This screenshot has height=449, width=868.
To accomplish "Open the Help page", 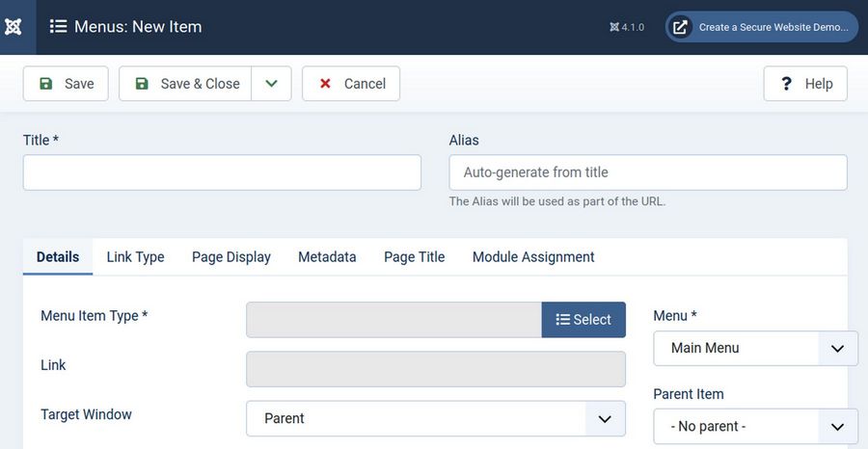I will click(x=805, y=84).
